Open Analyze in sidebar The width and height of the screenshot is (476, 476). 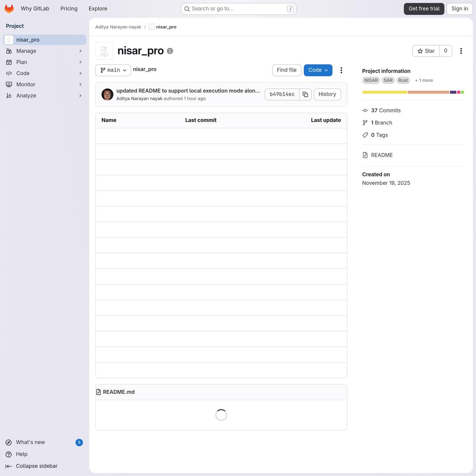coord(45,96)
